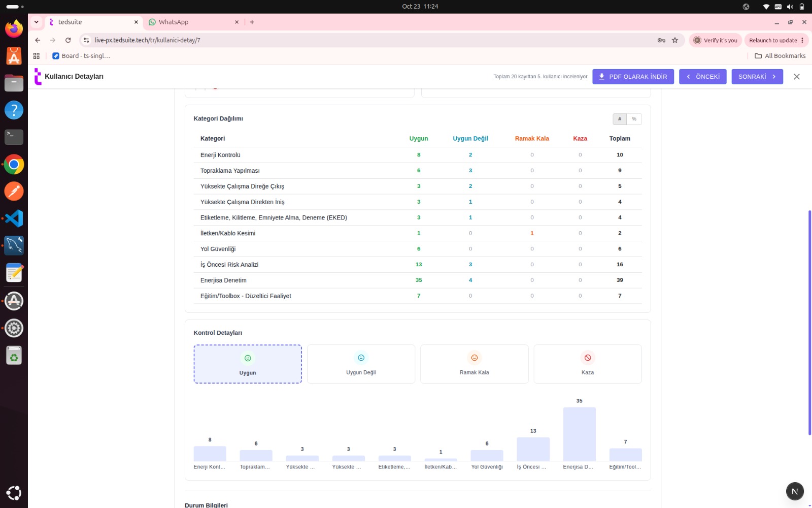Open the volume system tray icon
812x508 pixels.
790,7
